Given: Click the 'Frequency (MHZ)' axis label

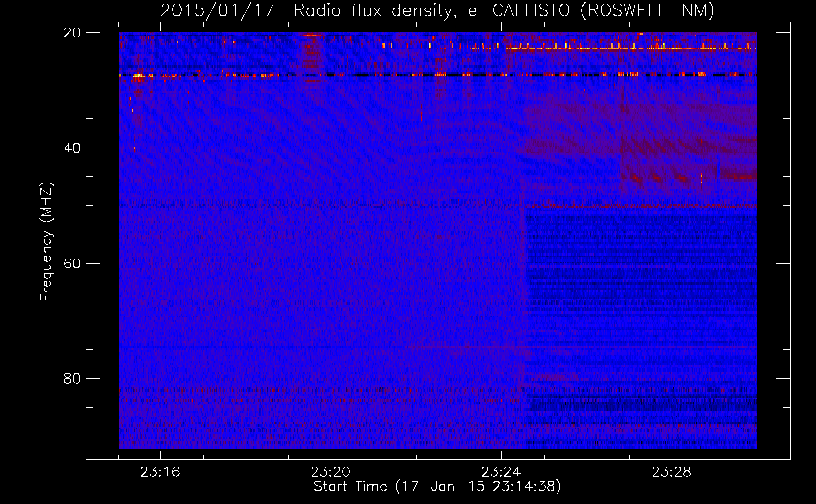Looking at the screenshot, I should click(x=46, y=242).
